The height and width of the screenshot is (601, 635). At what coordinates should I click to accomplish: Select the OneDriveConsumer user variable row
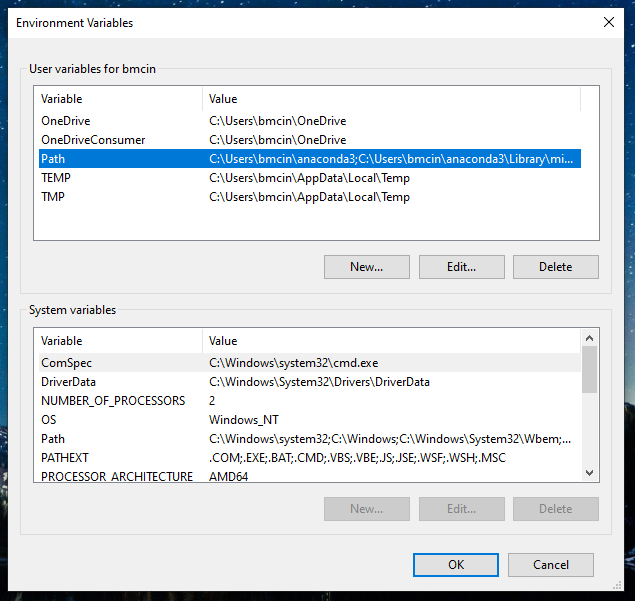[x=93, y=140]
